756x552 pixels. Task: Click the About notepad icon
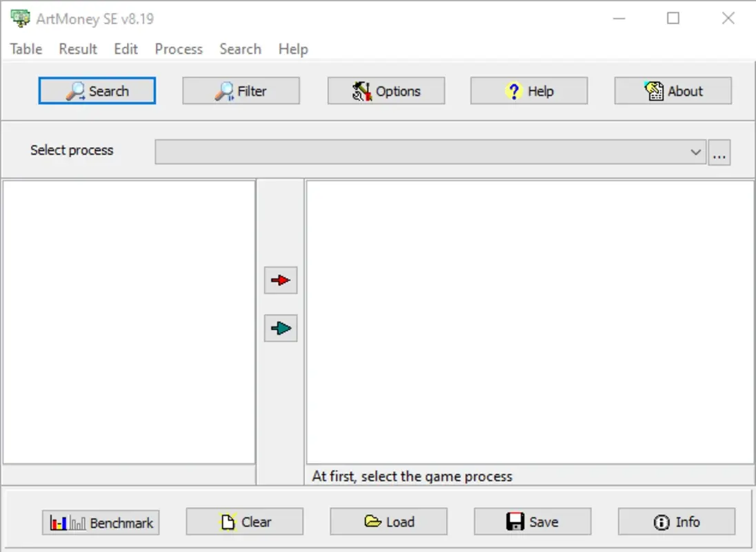click(x=652, y=90)
